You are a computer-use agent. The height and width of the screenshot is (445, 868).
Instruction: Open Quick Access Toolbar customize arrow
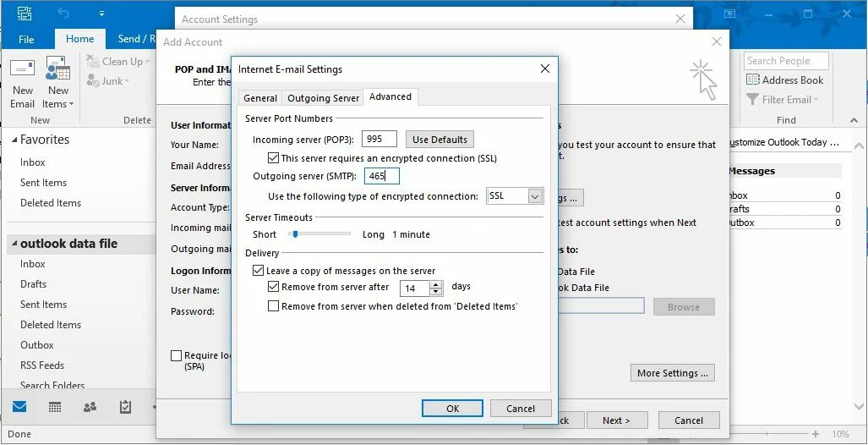point(102,14)
